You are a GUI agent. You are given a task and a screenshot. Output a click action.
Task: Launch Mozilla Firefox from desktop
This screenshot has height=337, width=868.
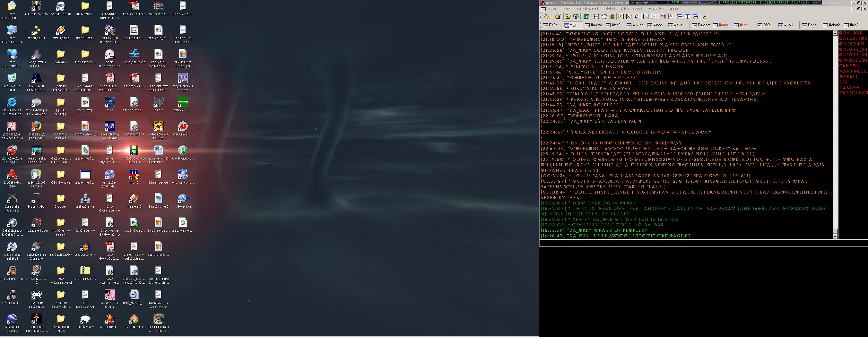[x=36, y=128]
